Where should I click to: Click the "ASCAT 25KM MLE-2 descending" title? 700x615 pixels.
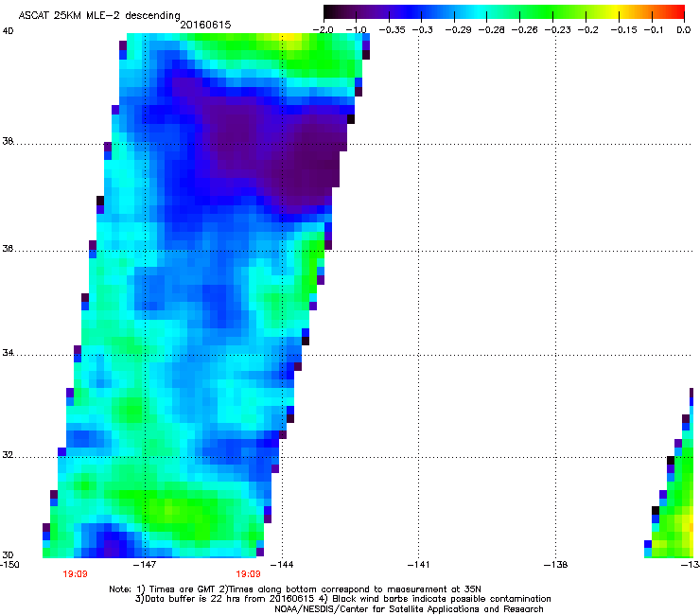click(x=99, y=16)
